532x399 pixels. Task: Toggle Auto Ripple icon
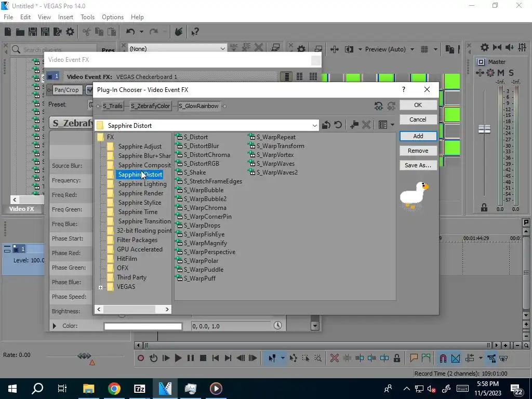pyautogui.click(x=470, y=358)
